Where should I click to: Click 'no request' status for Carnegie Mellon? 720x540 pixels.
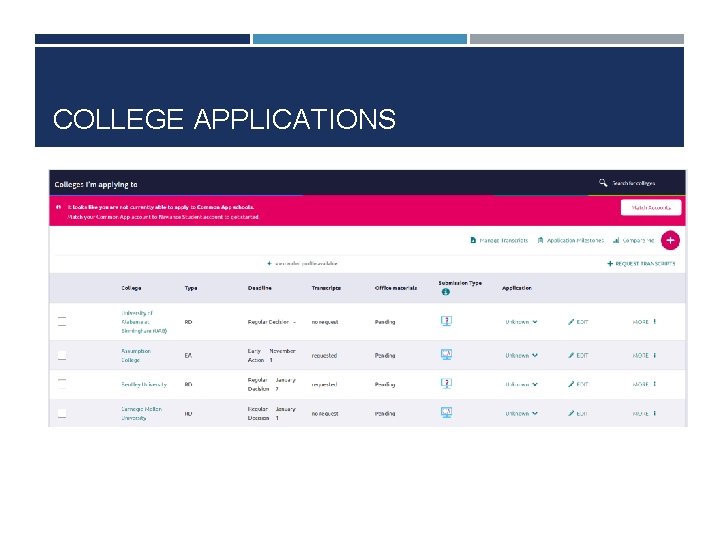point(325,413)
